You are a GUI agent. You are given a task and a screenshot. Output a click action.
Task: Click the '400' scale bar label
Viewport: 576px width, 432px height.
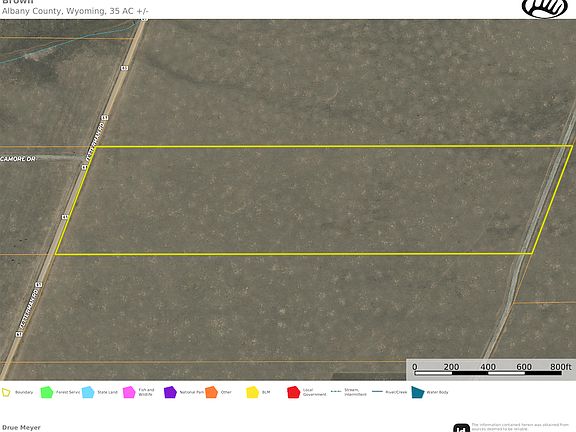pos(488,367)
